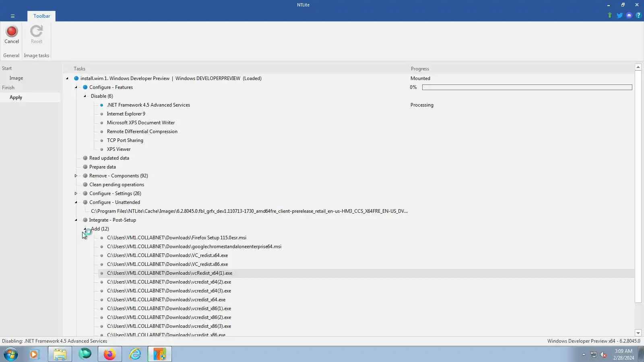Show hidden system tray icons

584,355
